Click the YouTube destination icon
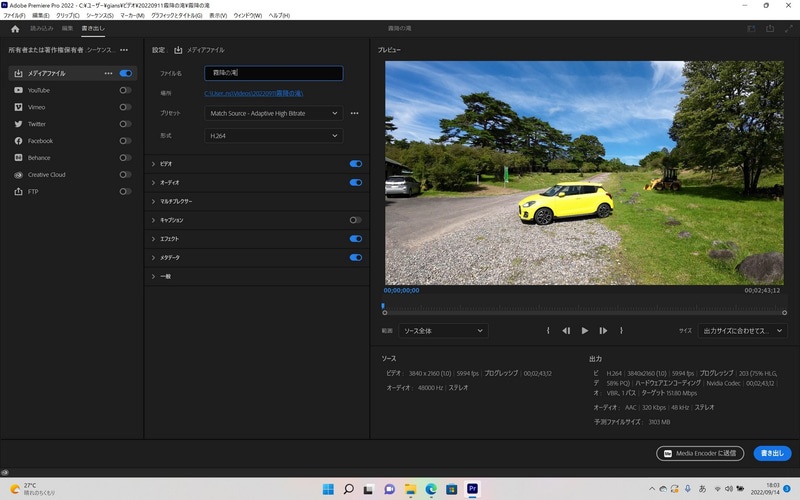Image resolution: width=800 pixels, height=500 pixels. coord(18,90)
